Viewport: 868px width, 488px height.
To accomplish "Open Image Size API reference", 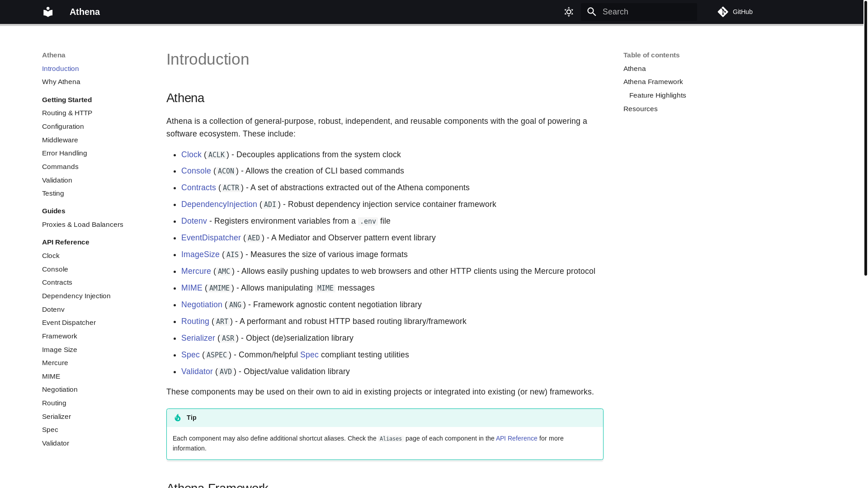I will point(60,350).
